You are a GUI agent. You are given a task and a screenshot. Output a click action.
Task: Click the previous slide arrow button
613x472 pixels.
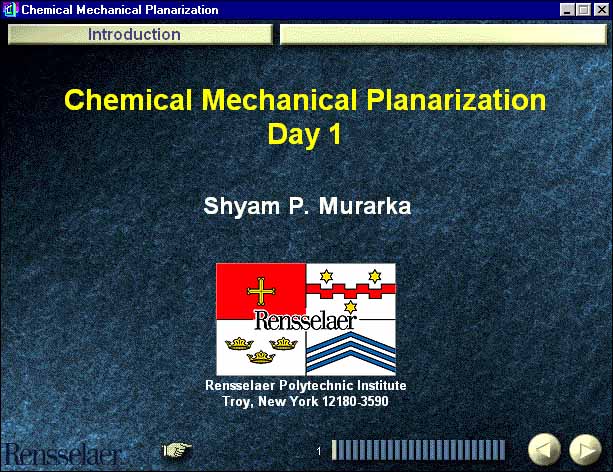545,450
